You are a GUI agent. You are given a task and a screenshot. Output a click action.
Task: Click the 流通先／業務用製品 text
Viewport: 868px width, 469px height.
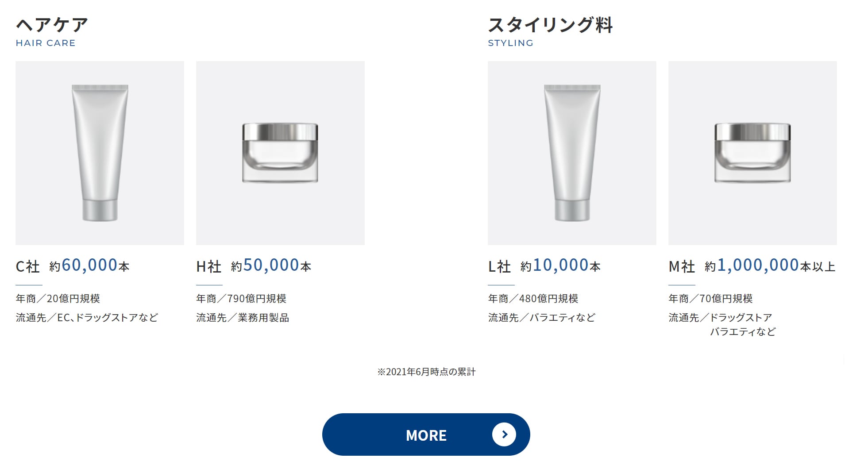pyautogui.click(x=243, y=318)
